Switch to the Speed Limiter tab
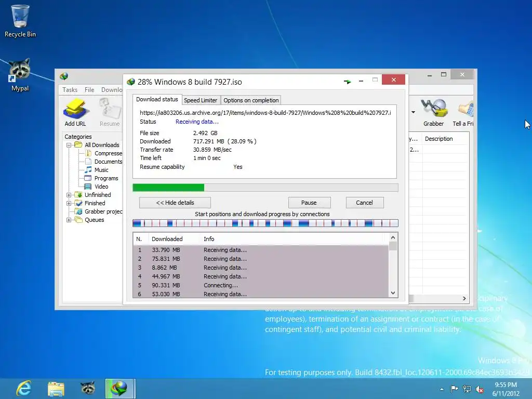The height and width of the screenshot is (399, 532). [x=201, y=100]
